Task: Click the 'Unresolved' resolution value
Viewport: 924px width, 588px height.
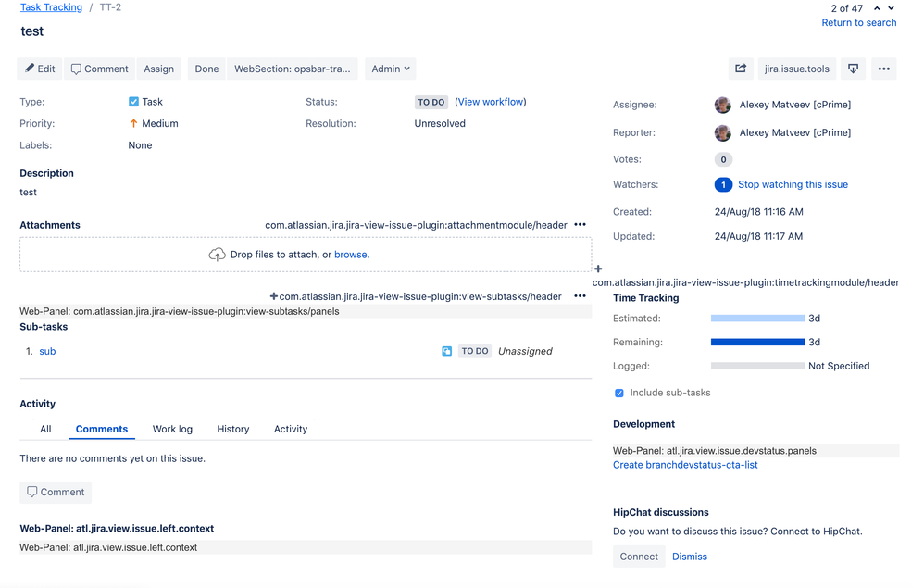Action: (x=440, y=123)
